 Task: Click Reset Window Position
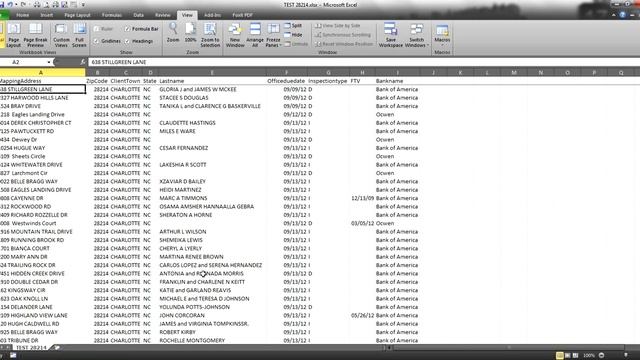(x=344, y=44)
